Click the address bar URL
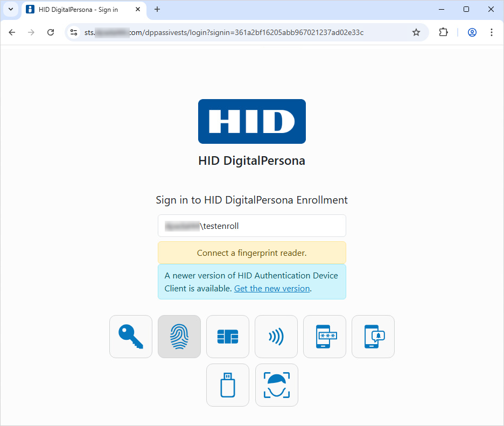Image resolution: width=504 pixels, height=426 pixels. pos(242,32)
